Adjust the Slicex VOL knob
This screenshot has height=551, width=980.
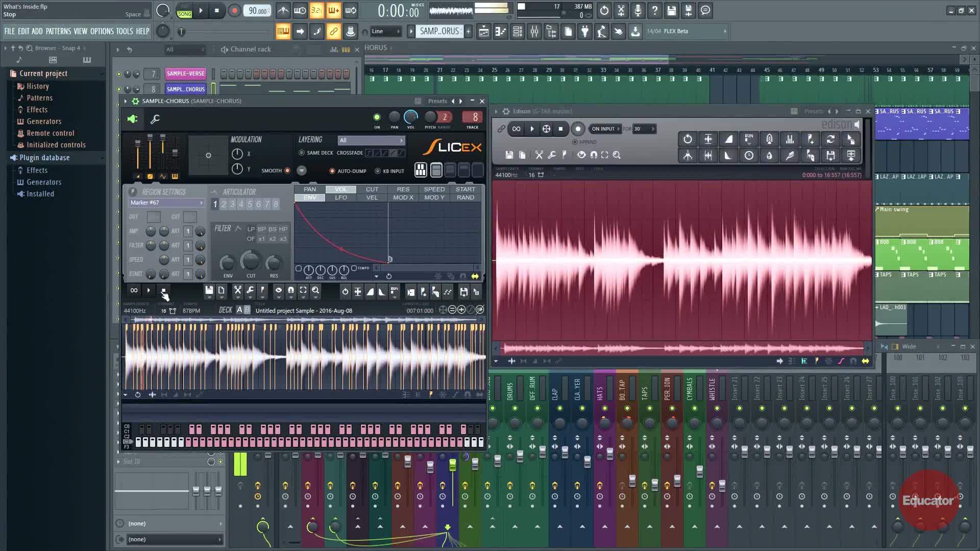coord(410,117)
